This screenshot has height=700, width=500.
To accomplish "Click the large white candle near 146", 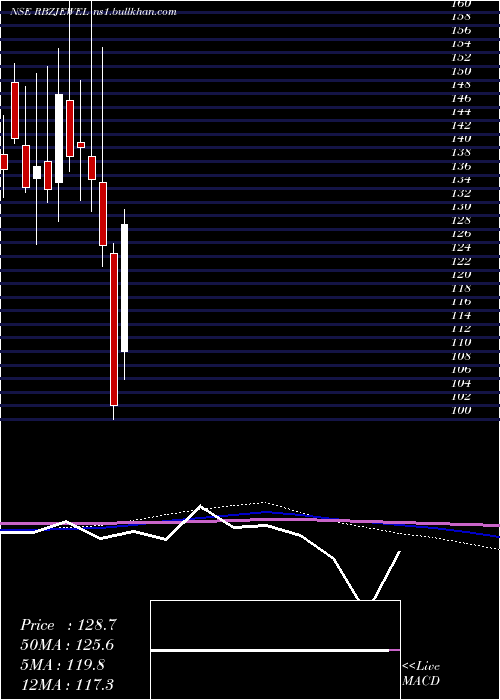I will (x=59, y=138).
